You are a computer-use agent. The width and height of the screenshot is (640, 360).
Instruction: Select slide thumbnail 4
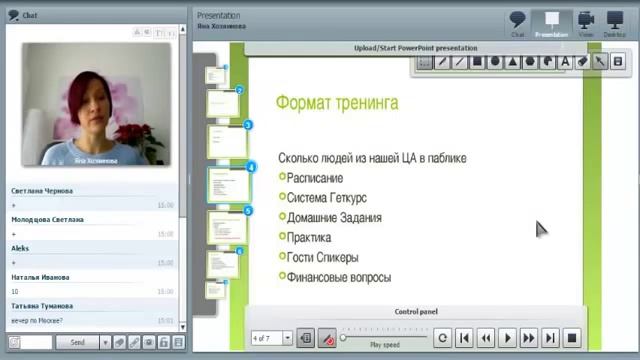[229, 186]
